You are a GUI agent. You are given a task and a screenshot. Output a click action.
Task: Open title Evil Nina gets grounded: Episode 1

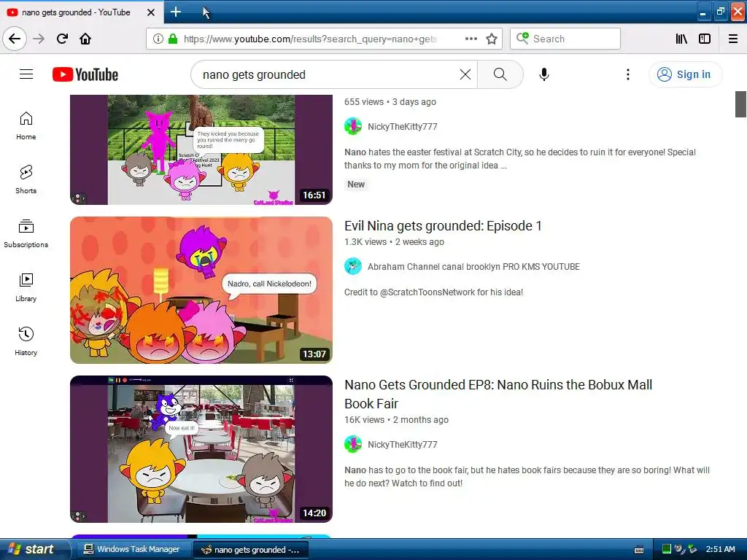pos(443,226)
